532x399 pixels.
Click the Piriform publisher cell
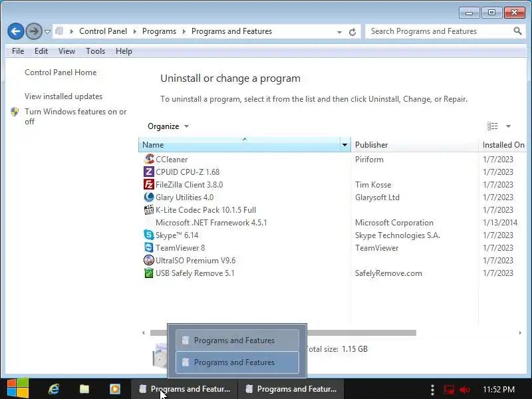369,160
